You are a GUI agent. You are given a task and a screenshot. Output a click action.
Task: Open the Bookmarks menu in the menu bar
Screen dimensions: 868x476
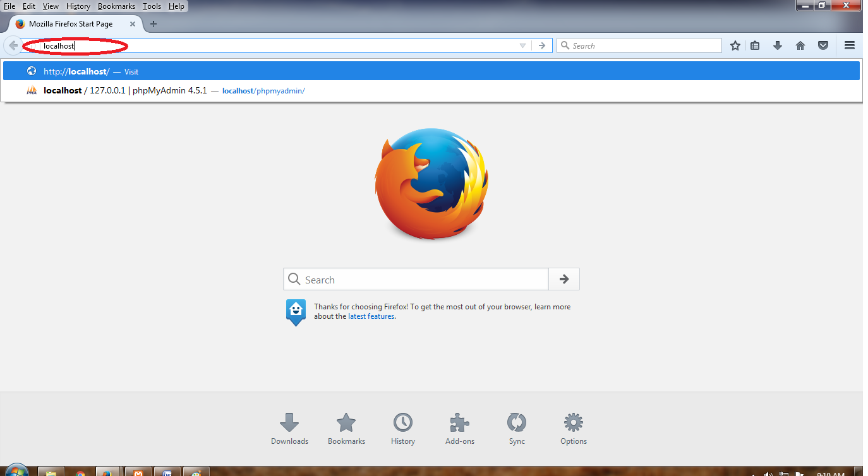pos(116,6)
